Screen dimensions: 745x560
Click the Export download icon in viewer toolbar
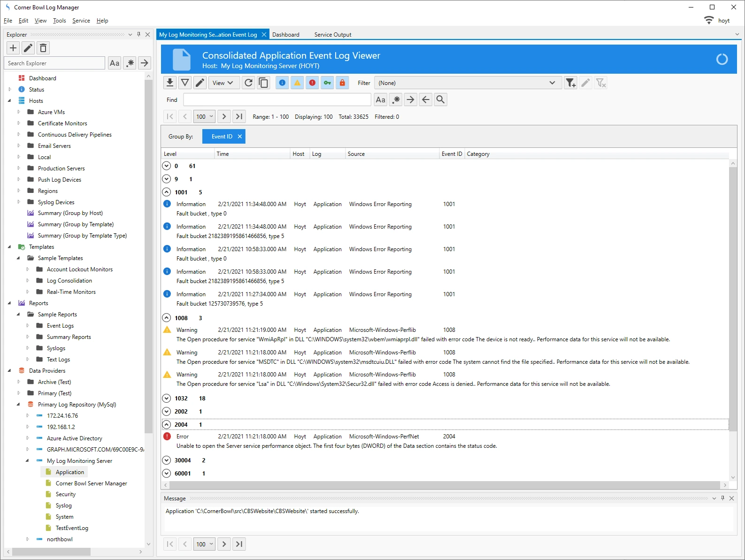[170, 83]
